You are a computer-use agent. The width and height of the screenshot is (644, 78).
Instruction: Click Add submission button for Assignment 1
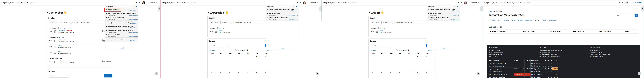pyautogui.click(x=107, y=61)
